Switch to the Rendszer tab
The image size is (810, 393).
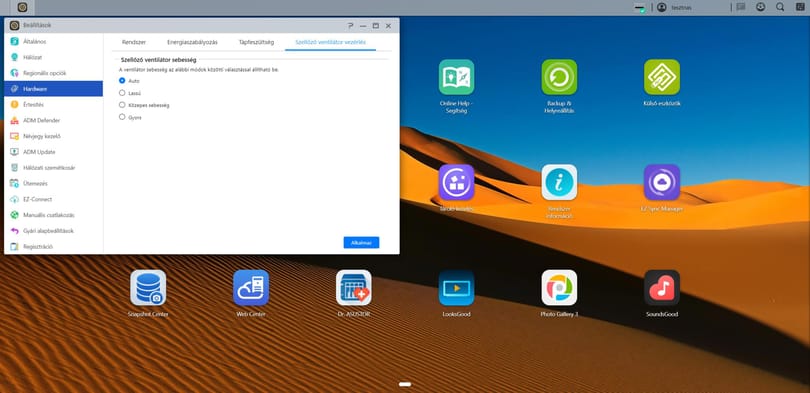point(134,42)
